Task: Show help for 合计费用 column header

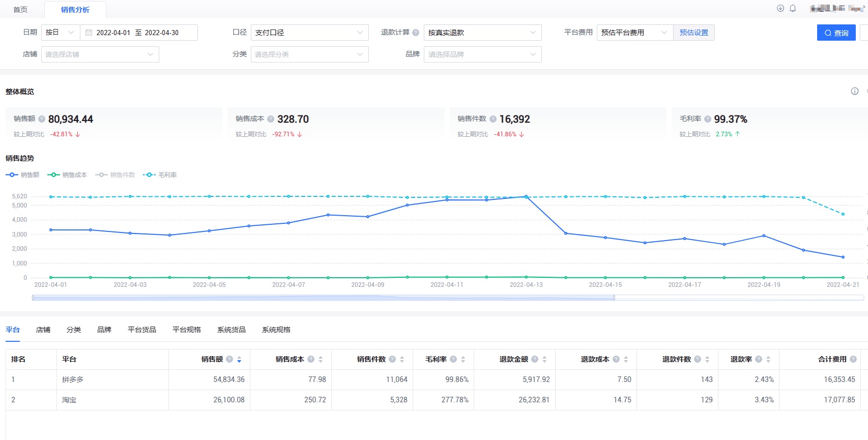Action: pos(853,359)
